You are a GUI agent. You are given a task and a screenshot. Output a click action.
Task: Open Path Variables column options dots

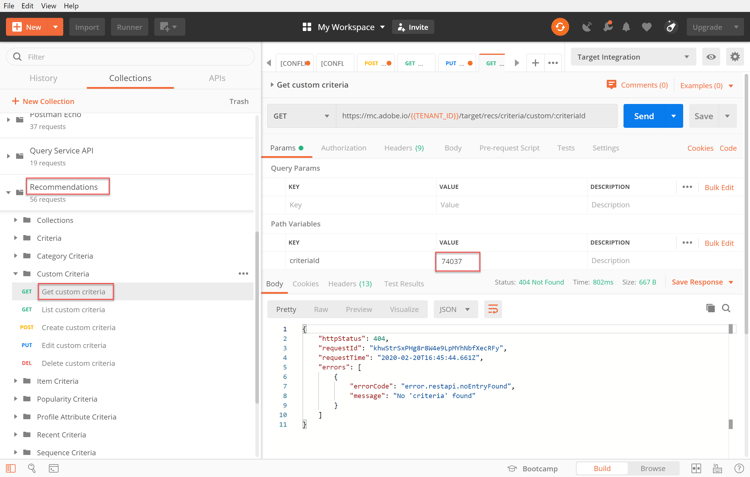pos(687,243)
